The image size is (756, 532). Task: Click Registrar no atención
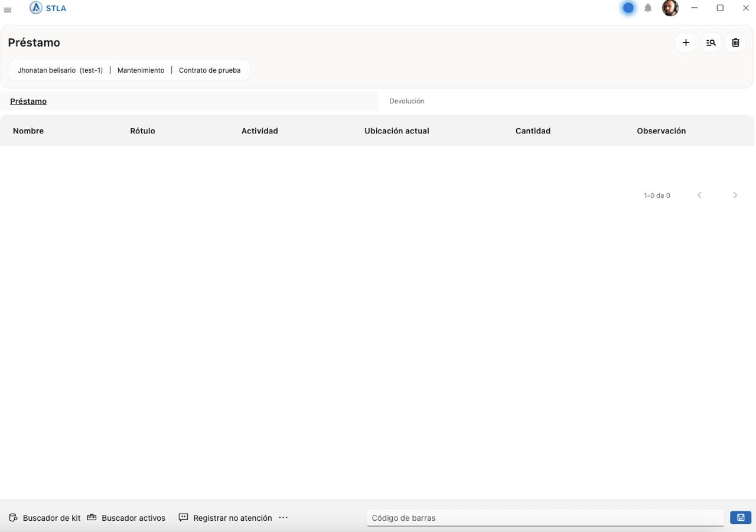coord(226,518)
